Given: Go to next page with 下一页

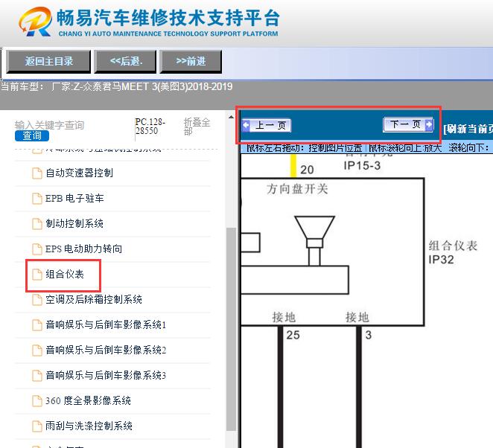Looking at the screenshot, I should pos(408,125).
